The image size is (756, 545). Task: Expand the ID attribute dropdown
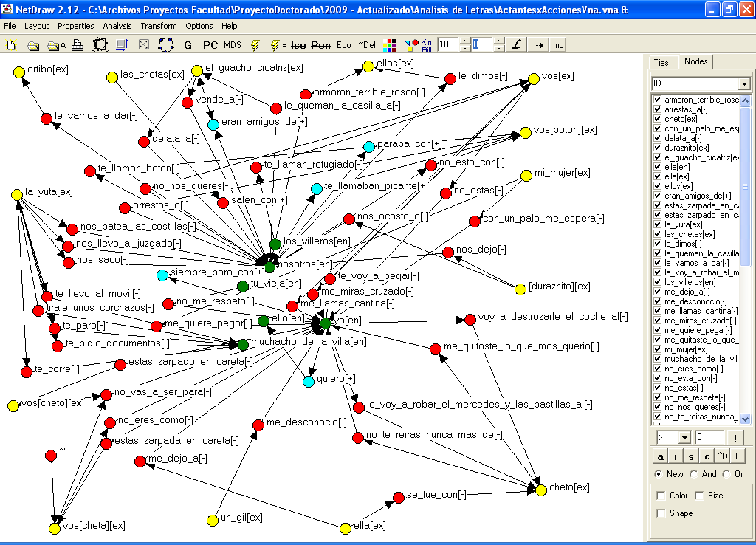pos(744,83)
